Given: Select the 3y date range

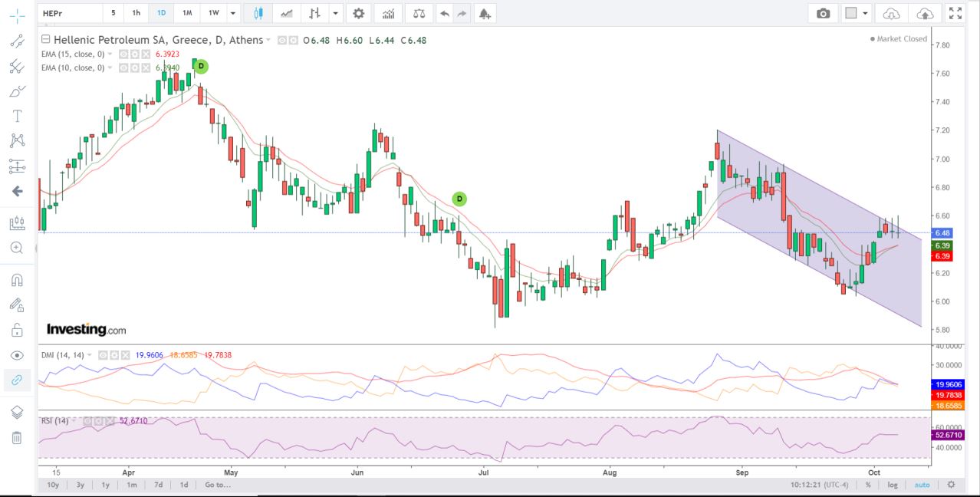Looking at the screenshot, I should coord(79,485).
